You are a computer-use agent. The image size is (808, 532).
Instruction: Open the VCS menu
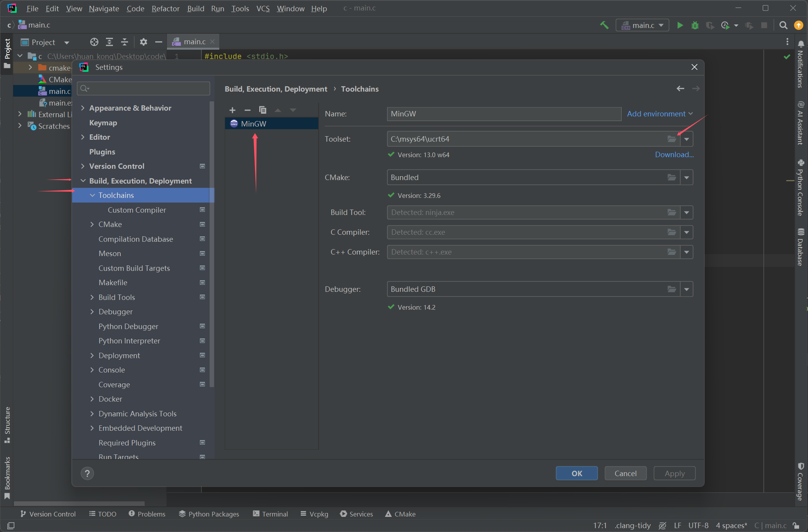(x=263, y=8)
